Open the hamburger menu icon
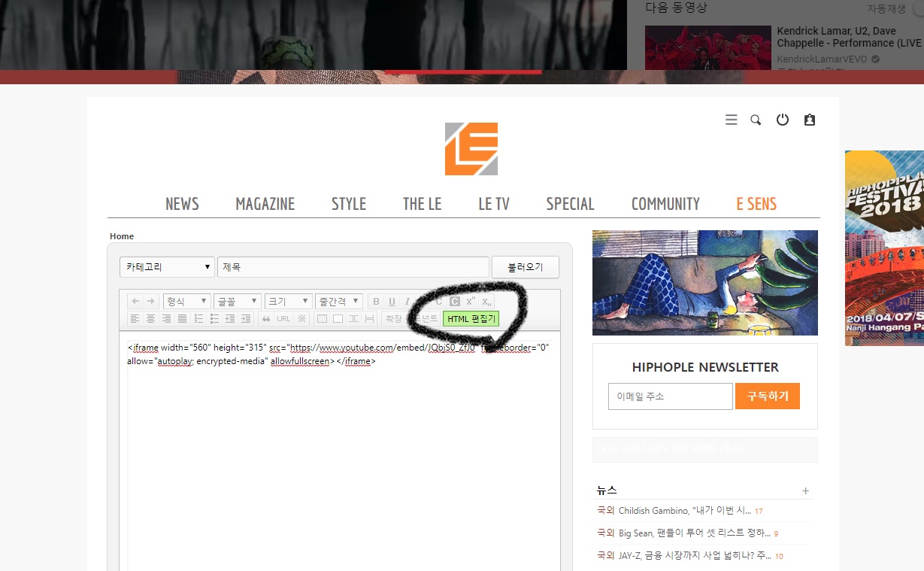 pyautogui.click(x=731, y=120)
